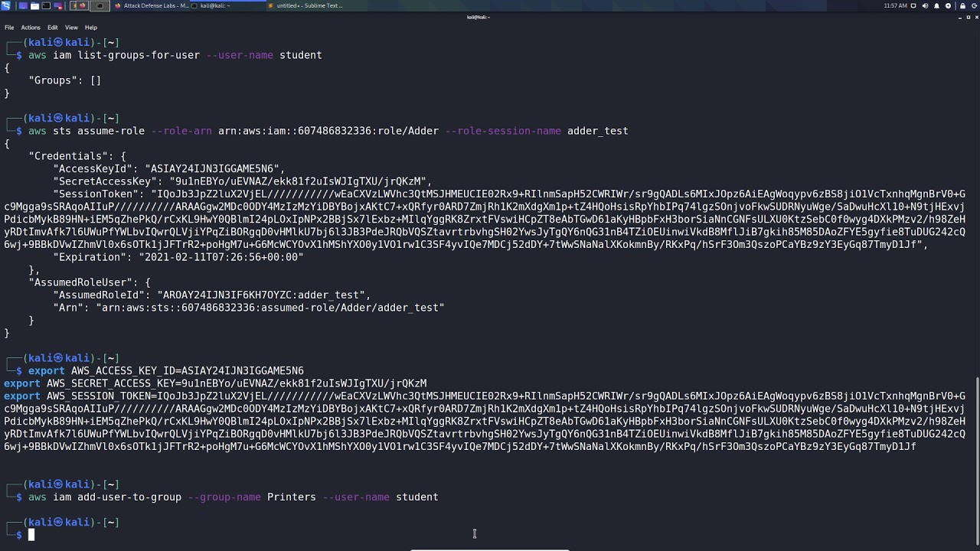980x551 pixels.
Task: Open the View menu in terminal
Action: (71, 28)
